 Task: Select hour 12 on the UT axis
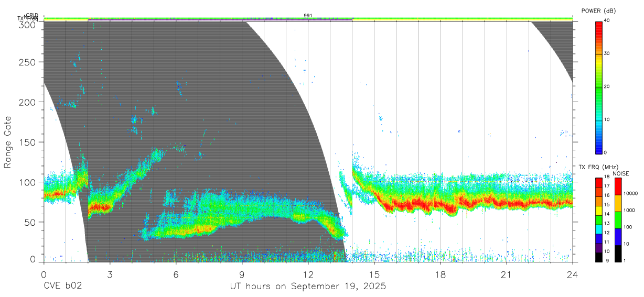coord(308,274)
